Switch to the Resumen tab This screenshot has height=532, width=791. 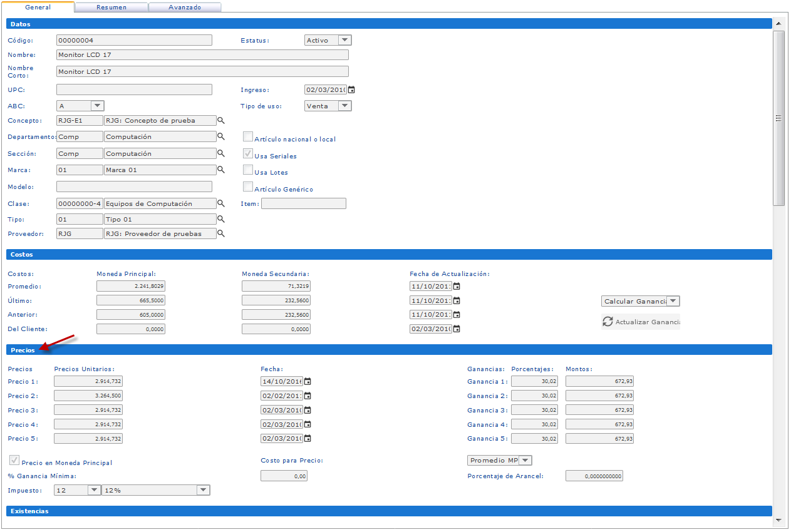coord(111,8)
